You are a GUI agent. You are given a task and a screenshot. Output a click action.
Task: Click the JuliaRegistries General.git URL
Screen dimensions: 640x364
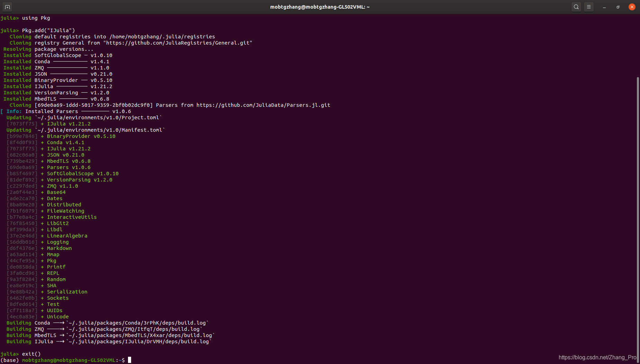pyautogui.click(x=178, y=43)
